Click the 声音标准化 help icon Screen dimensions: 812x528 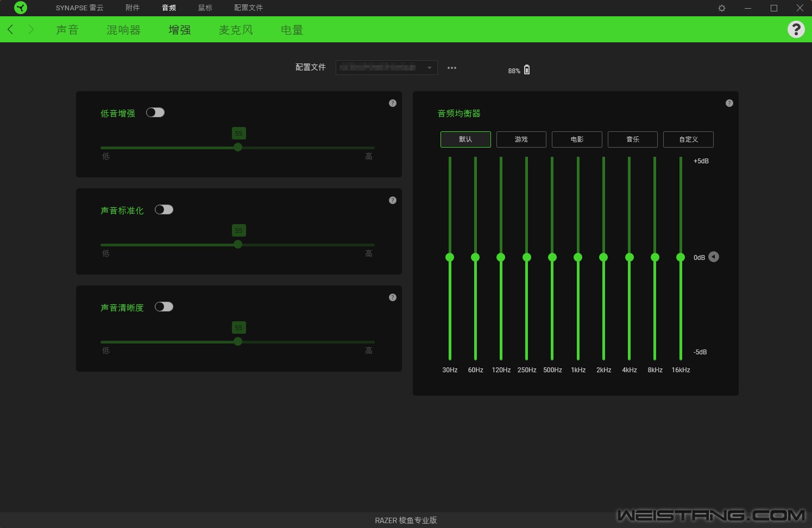pyautogui.click(x=393, y=200)
